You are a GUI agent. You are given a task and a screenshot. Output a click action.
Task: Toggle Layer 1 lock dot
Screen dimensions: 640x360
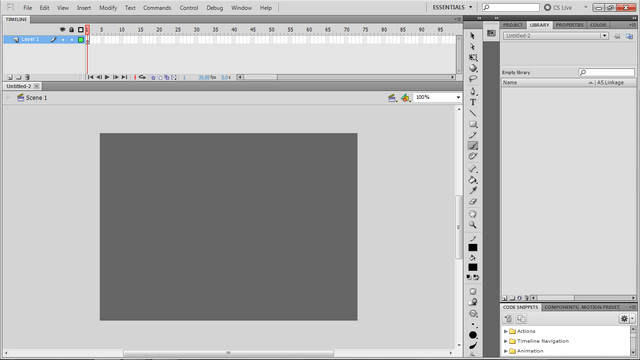tap(72, 40)
